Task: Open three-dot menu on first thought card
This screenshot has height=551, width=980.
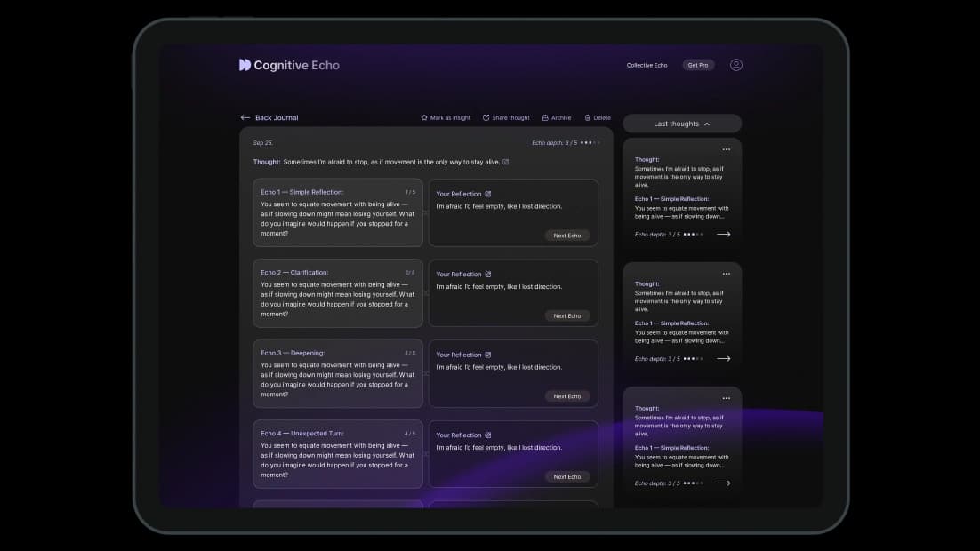Action: [726, 149]
